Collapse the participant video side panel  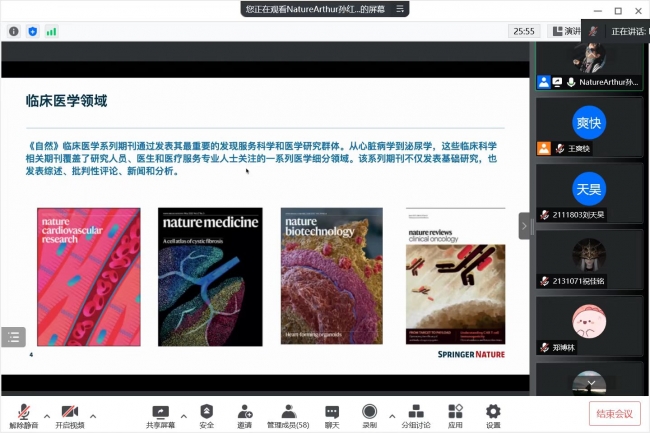[x=524, y=226]
